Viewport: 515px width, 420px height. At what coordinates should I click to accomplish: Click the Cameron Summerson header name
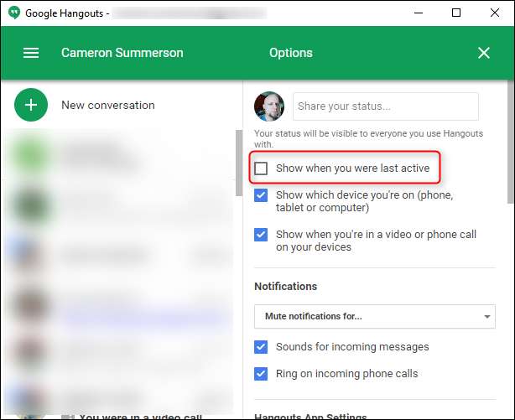coord(122,53)
